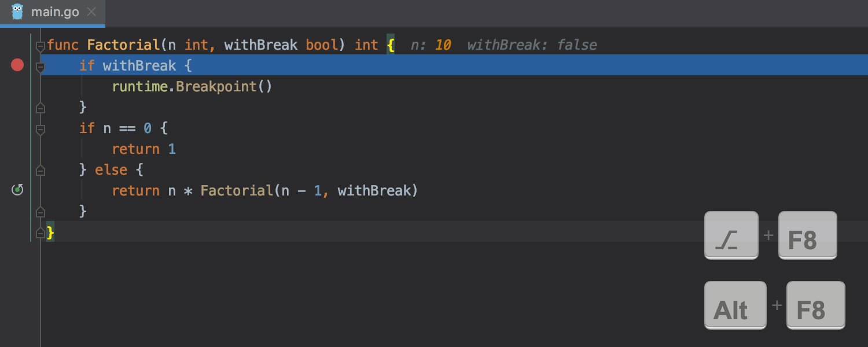868x347 pixels.
Task: Fold the 'if withBreak' block
Action: tap(40, 67)
